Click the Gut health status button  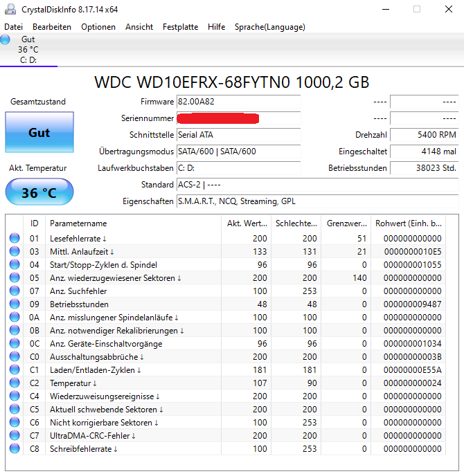pos(39,132)
